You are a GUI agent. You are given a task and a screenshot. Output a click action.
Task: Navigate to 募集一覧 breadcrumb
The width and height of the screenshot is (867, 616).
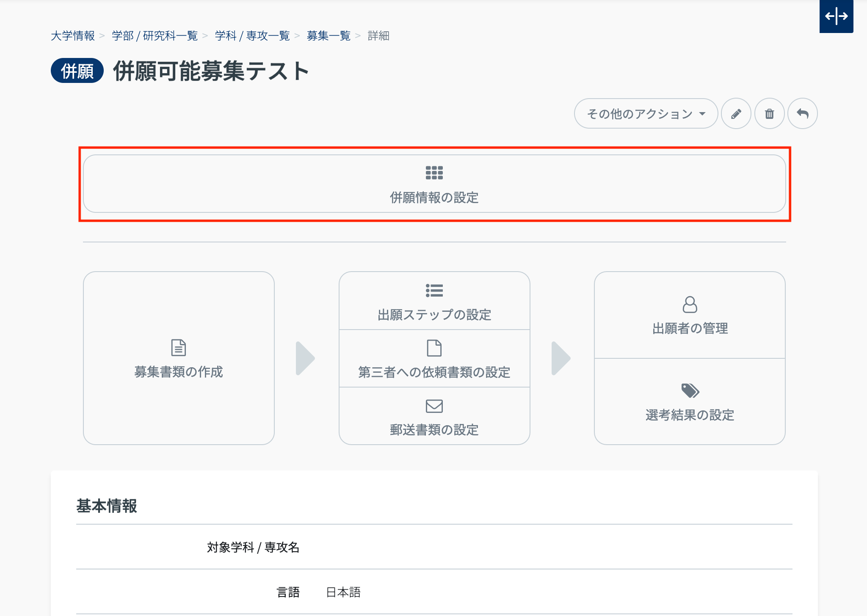pyautogui.click(x=329, y=36)
